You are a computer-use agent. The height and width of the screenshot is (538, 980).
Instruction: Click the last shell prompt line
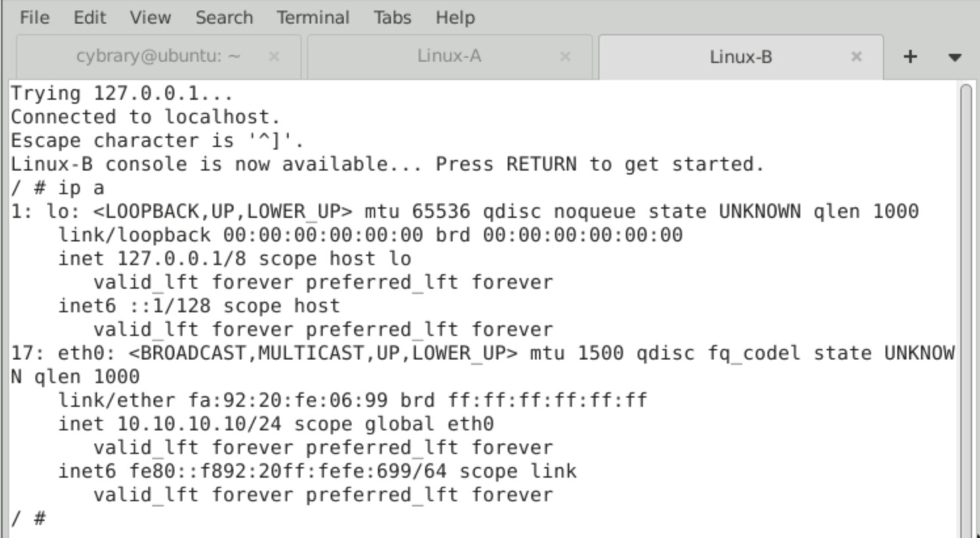click(x=29, y=519)
